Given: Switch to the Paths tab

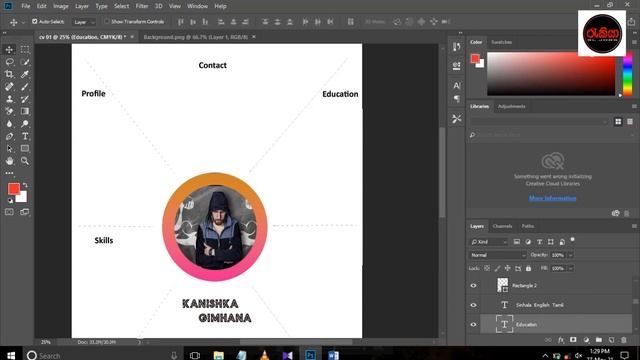Looking at the screenshot, I should point(527,226).
